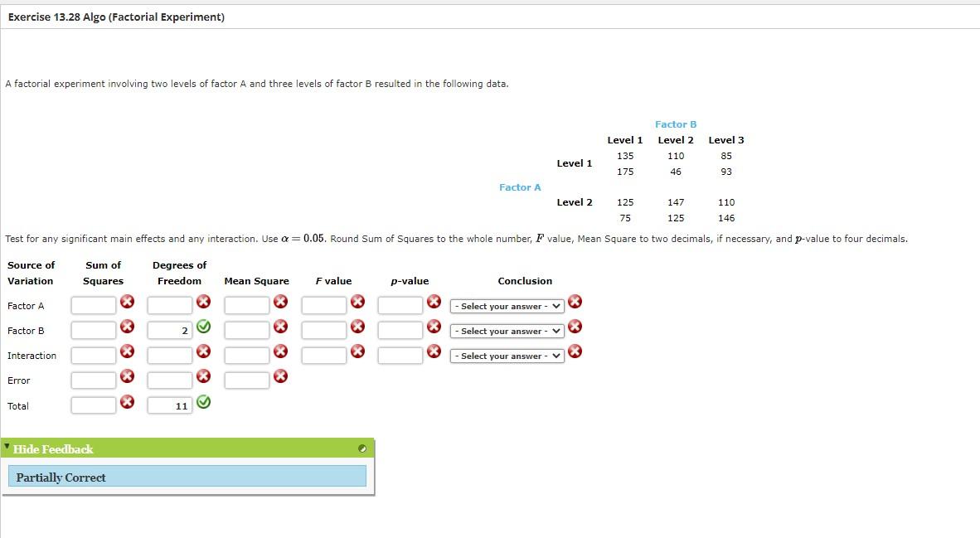Click the incorrect mark beside Factor A Mean Square
Viewport: 980px width, 538px height.
click(280, 301)
